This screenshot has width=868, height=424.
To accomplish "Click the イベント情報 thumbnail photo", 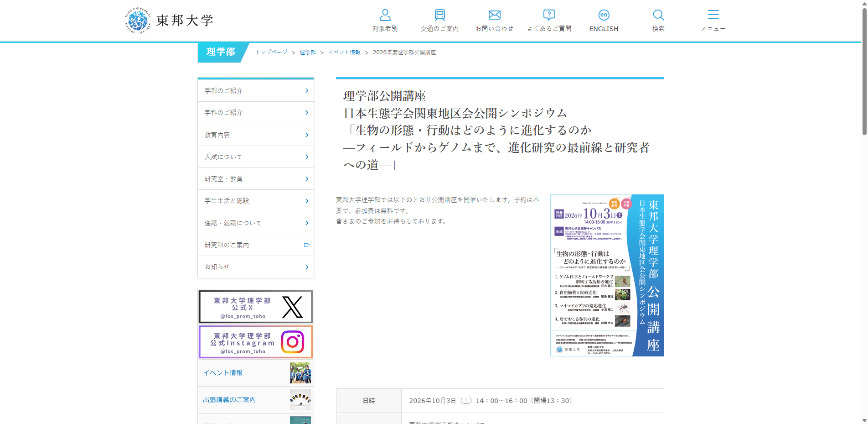I will (x=300, y=373).
